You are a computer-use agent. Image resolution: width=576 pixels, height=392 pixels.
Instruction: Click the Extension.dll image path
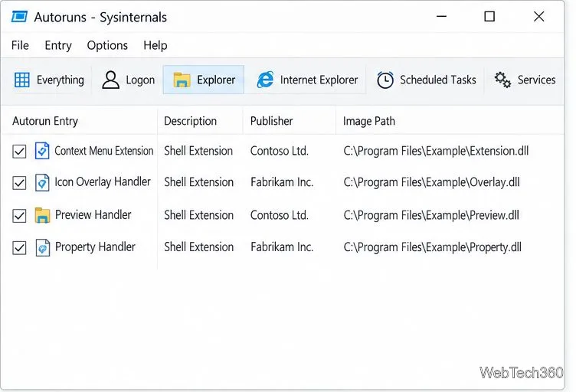pyautogui.click(x=436, y=151)
